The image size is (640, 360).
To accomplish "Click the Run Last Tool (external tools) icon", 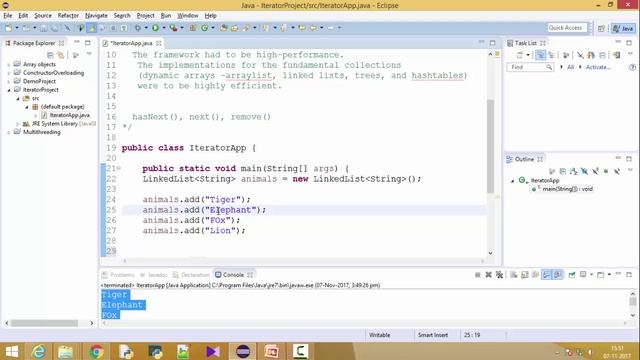I will 173,28.
